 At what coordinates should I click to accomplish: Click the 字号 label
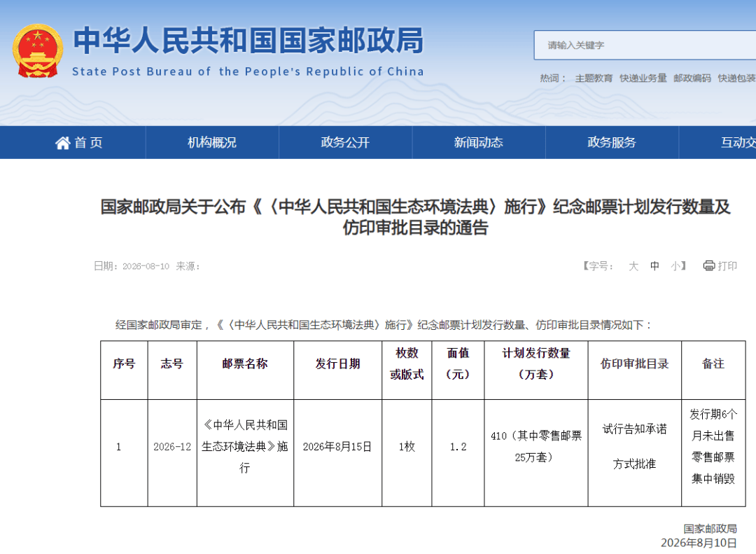pyautogui.click(x=598, y=266)
